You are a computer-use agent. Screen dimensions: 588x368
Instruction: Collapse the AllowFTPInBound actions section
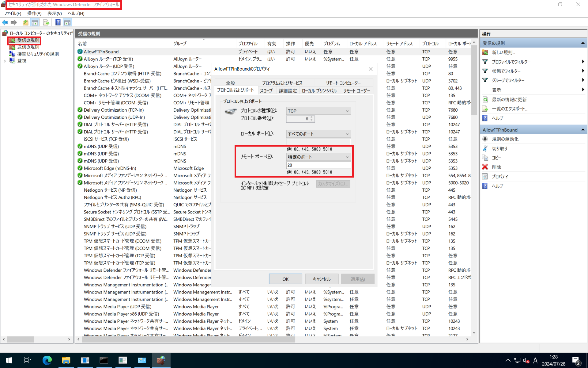(582, 130)
